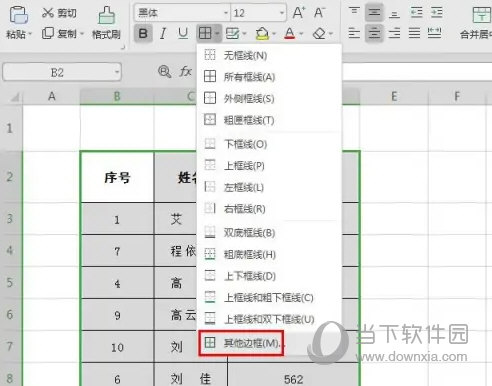Viewport: 492px width, 386px height.
Task: Select Top Border (上框线) menu item
Action: tap(269, 166)
